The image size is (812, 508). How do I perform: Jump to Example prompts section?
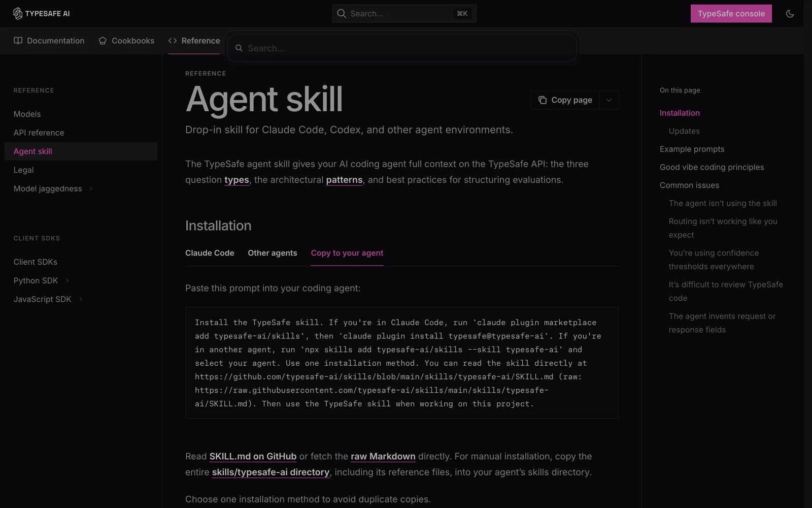point(692,149)
